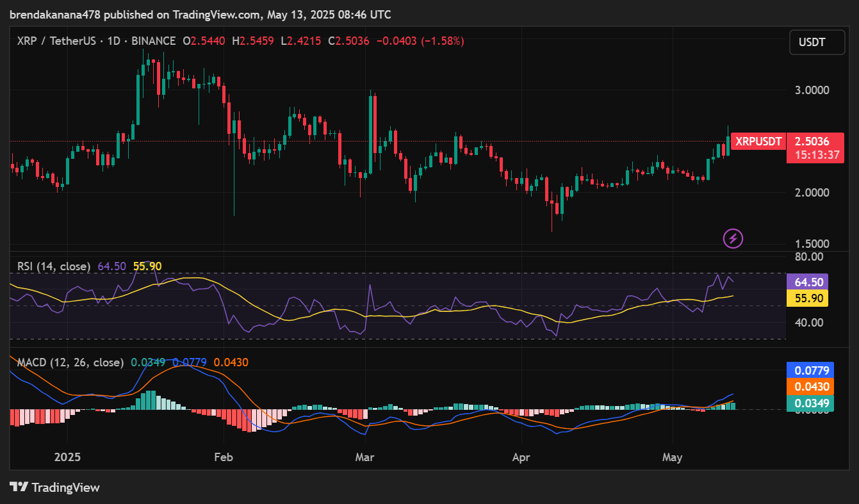Click the Feb label on time axis
The image size is (859, 504).
click(223, 457)
